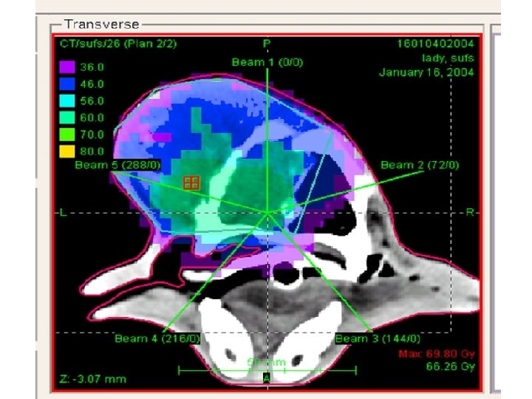The image size is (532, 399).
Task: Click the Transverse panel title
Action: click(x=101, y=24)
